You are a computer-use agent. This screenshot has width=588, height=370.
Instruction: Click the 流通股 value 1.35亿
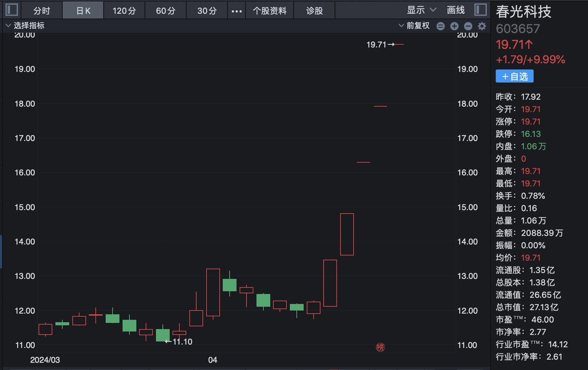pyautogui.click(x=542, y=270)
